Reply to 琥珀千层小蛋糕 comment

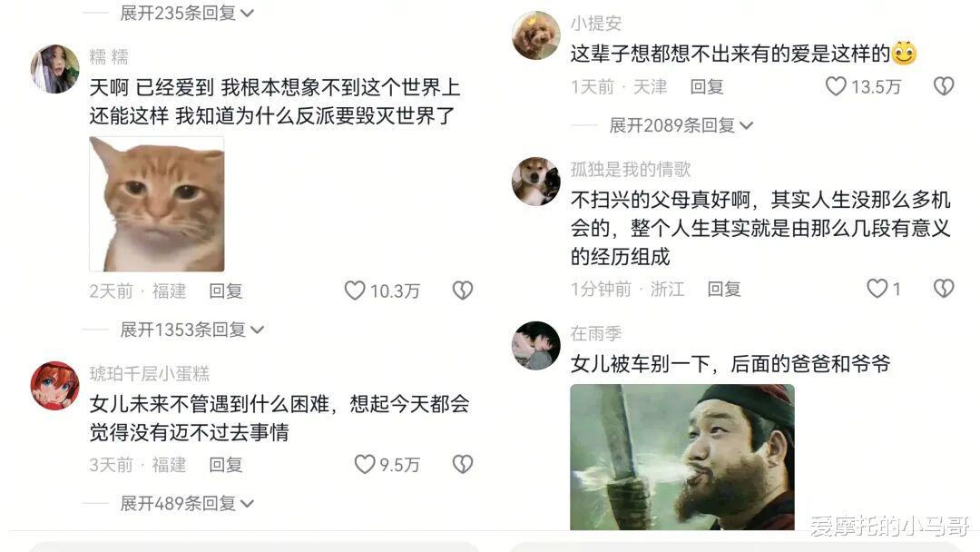[226, 465]
